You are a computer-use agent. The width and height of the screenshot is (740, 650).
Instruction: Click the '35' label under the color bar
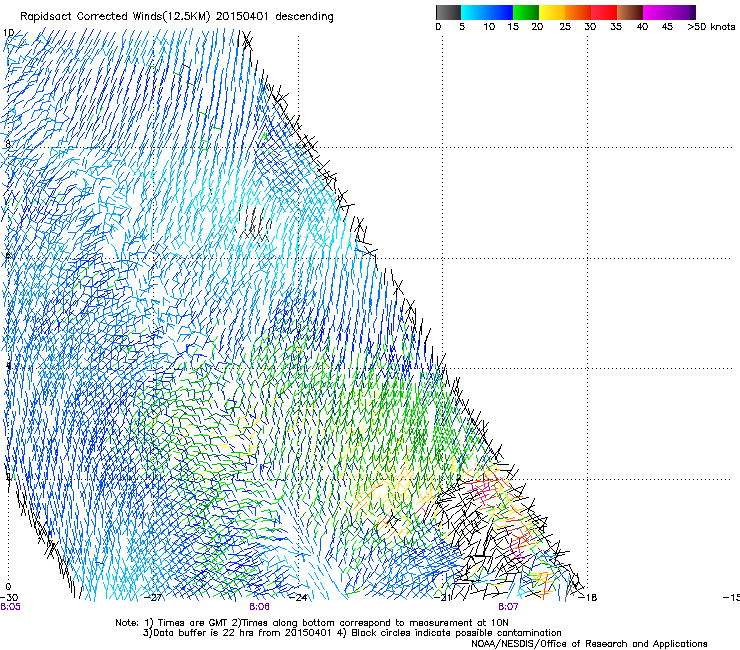[616, 27]
